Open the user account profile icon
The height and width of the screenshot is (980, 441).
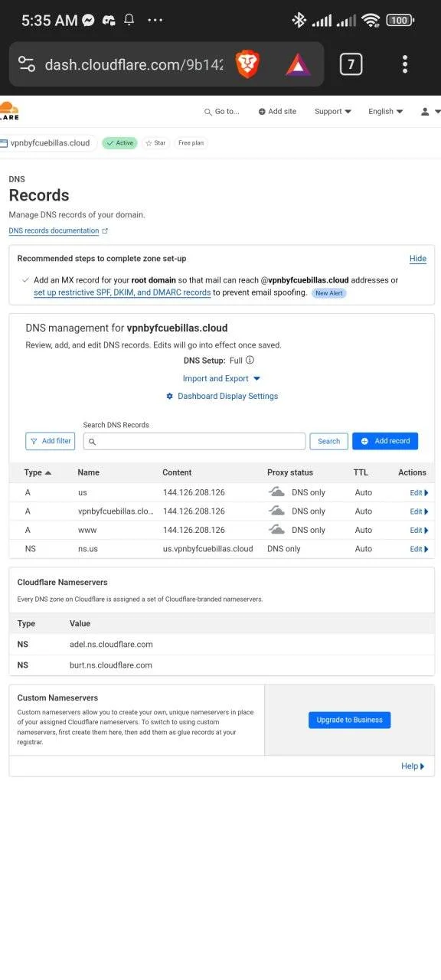[x=425, y=112]
